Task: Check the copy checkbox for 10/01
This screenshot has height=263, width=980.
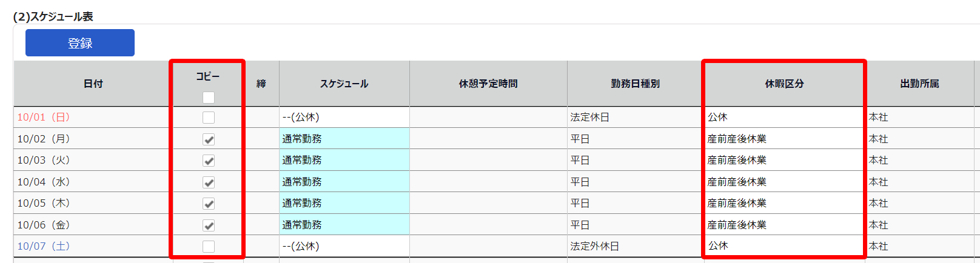Action: point(209,118)
